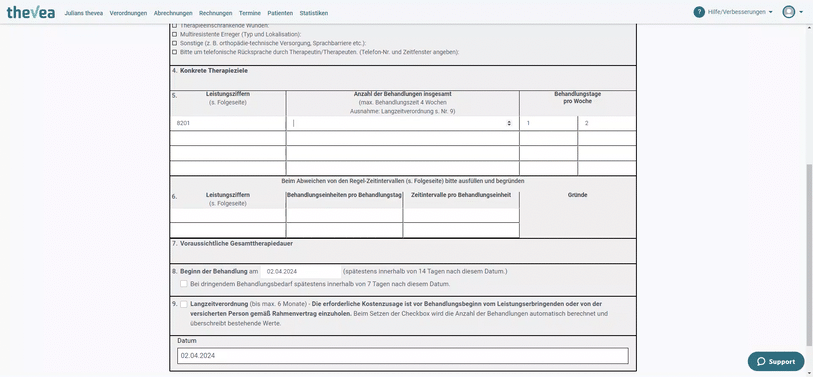Image resolution: width=813 pixels, height=377 pixels.
Task: Check Multiresistente Erreger checkbox
Action: [175, 34]
